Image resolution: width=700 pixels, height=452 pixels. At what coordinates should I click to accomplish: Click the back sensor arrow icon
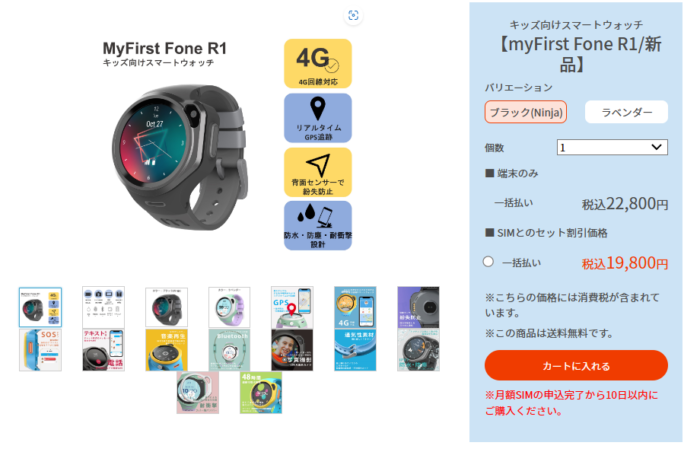[x=318, y=164]
